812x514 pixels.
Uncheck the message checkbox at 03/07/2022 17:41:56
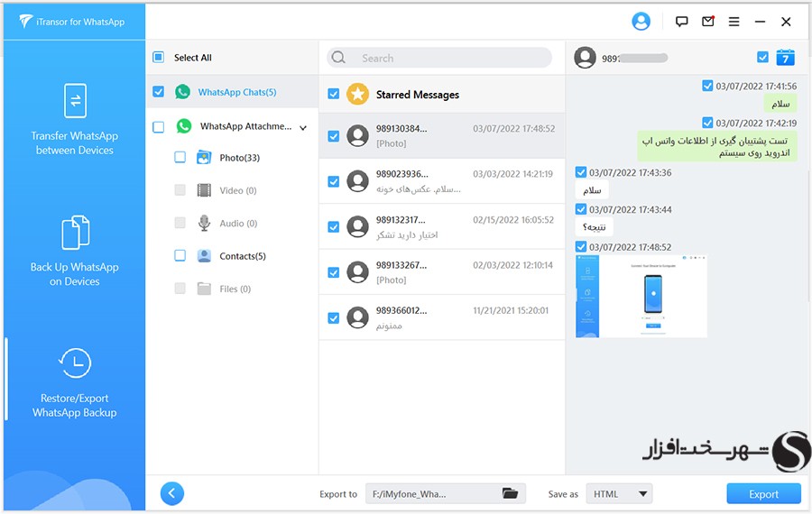(x=707, y=86)
